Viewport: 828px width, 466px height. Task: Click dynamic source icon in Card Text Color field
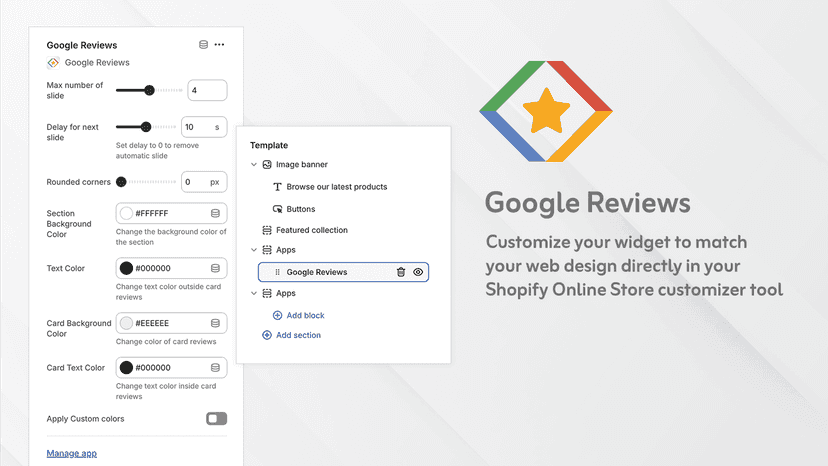pyautogui.click(x=215, y=368)
